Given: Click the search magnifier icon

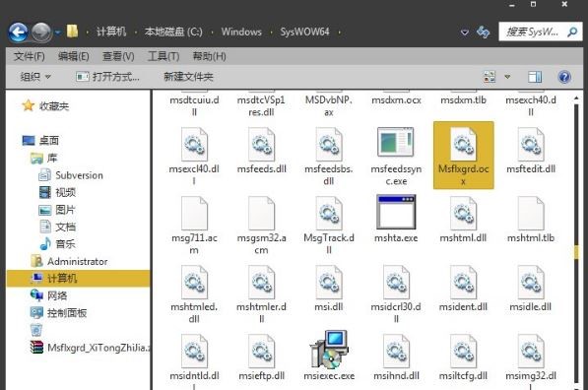Looking at the screenshot, I should 572,32.
